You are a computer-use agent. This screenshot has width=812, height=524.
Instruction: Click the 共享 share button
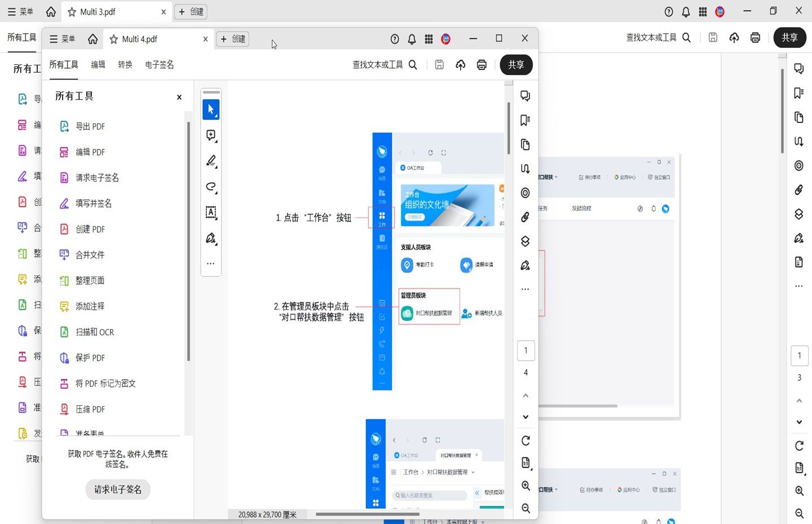pos(515,65)
